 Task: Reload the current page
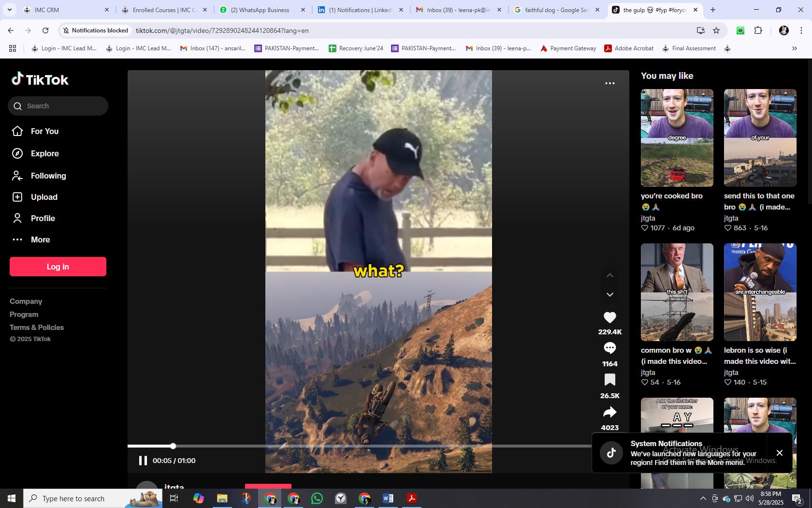pyautogui.click(x=45, y=30)
